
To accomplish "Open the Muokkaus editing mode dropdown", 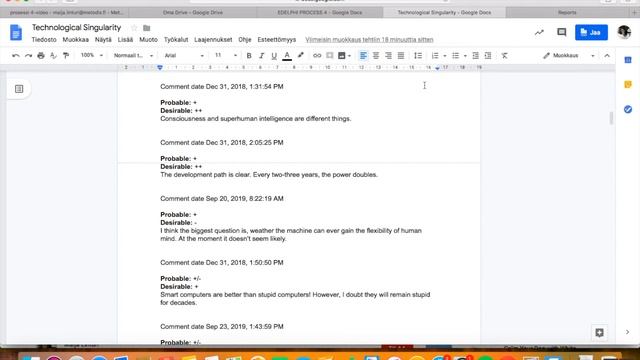I will coord(569,56).
